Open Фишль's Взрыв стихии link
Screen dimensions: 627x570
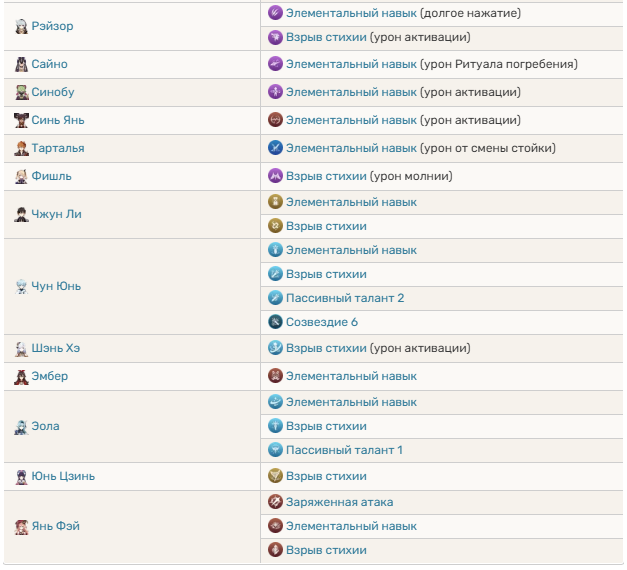point(326,176)
